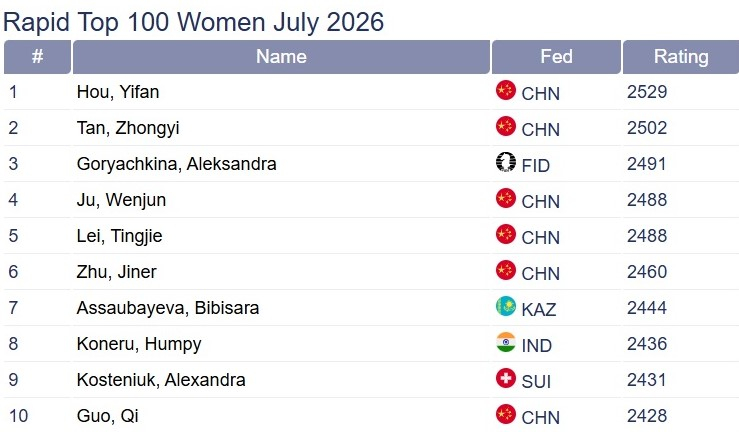Click the China flag icon beside Guo, Qi
739x432 pixels.
(506, 414)
